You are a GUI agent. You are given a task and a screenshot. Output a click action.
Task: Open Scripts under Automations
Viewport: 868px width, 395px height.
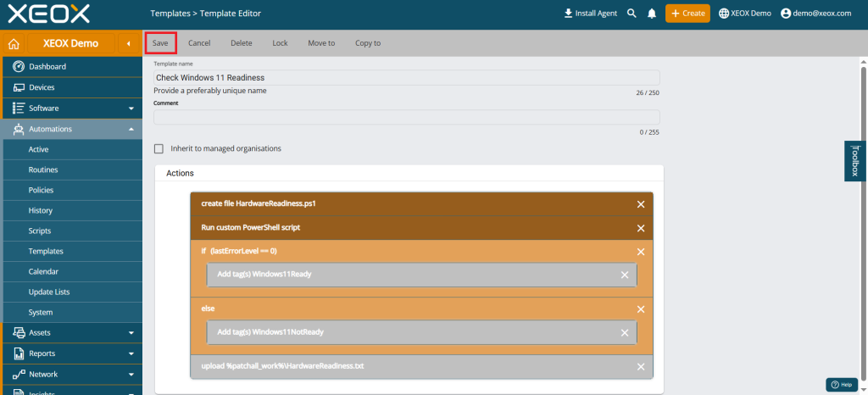[x=73, y=231]
